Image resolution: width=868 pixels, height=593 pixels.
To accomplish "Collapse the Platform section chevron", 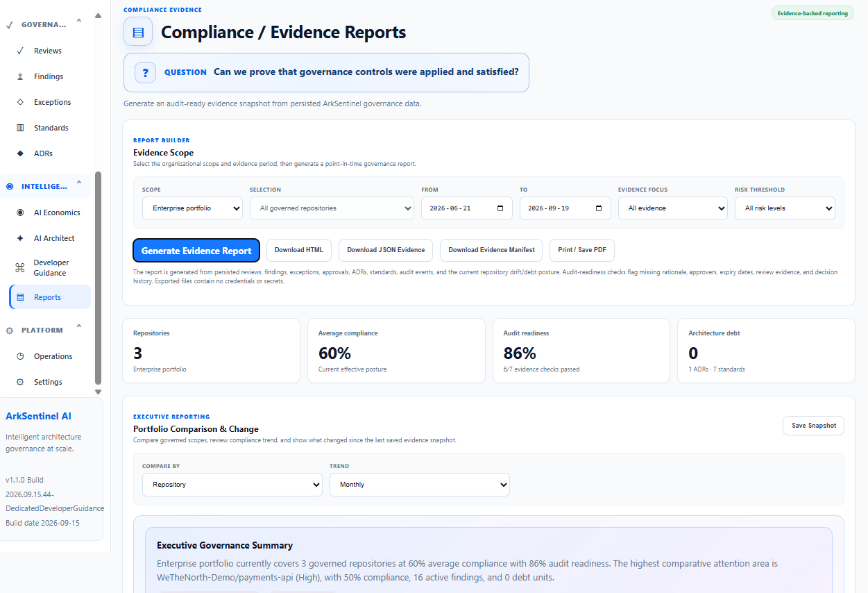I will (x=79, y=326).
